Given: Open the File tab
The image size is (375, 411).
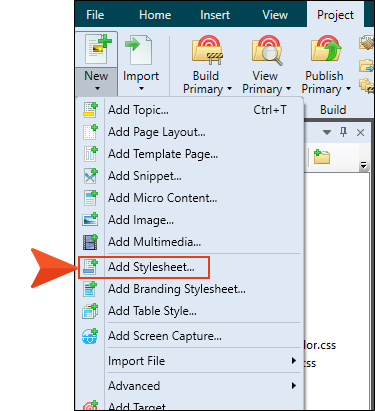Looking at the screenshot, I should (x=95, y=15).
